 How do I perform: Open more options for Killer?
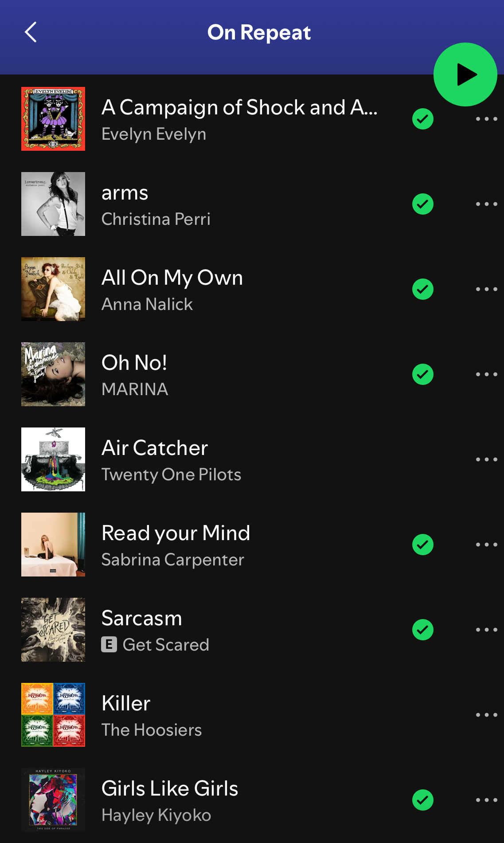pyautogui.click(x=486, y=715)
